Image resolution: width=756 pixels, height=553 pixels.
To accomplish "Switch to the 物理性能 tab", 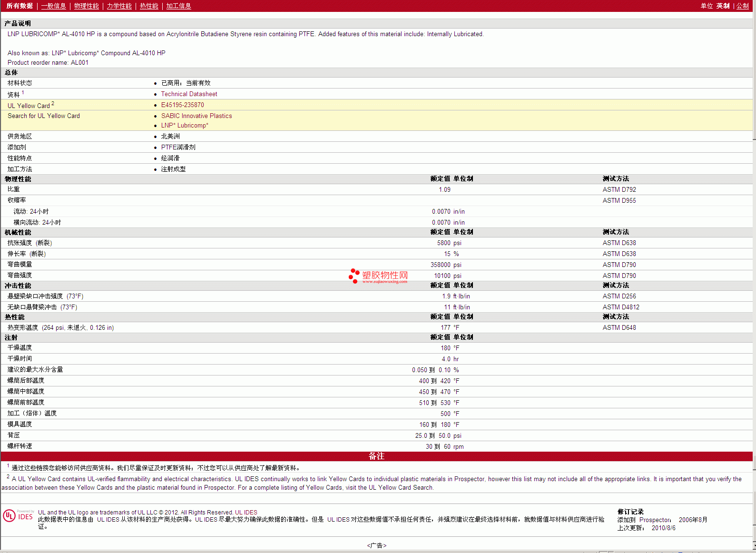I will pos(86,6).
